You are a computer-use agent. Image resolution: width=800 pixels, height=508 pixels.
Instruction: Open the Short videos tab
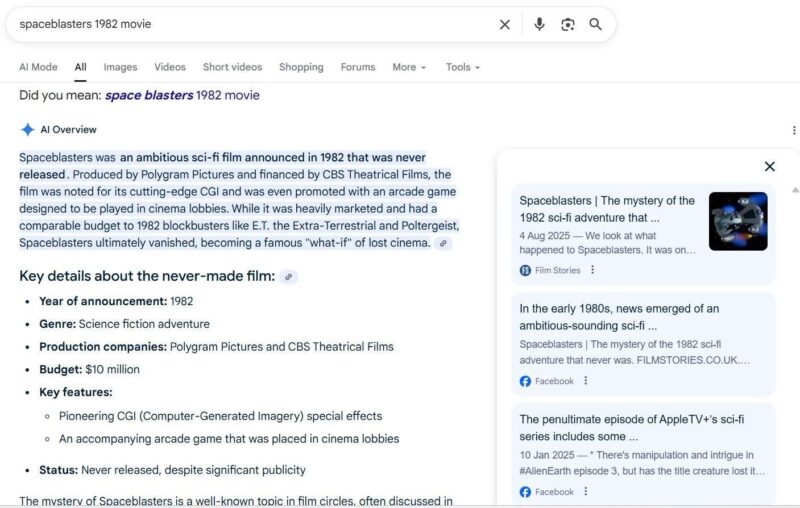click(232, 67)
